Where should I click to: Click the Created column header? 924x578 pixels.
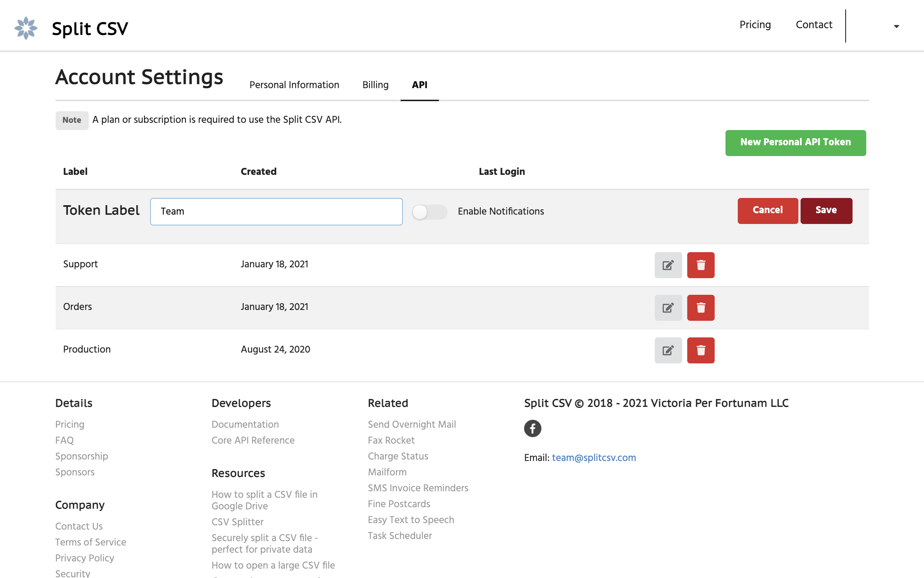[258, 172]
